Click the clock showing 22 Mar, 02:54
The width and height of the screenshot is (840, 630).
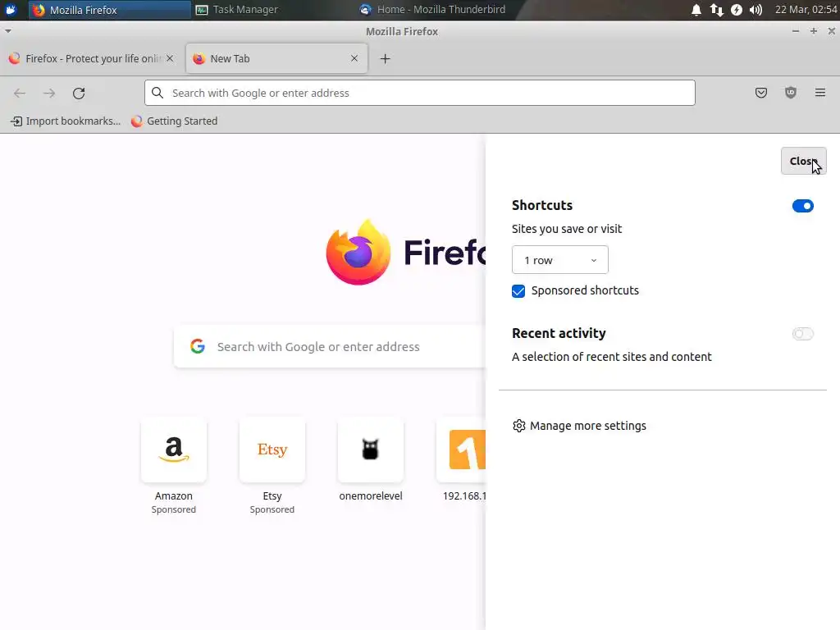coord(806,10)
